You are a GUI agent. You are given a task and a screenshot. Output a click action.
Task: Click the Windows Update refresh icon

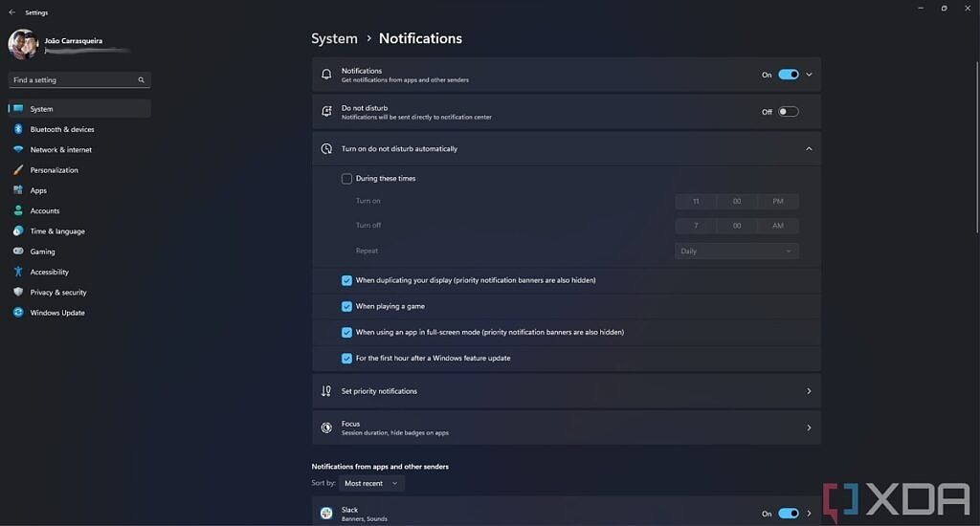(18, 313)
